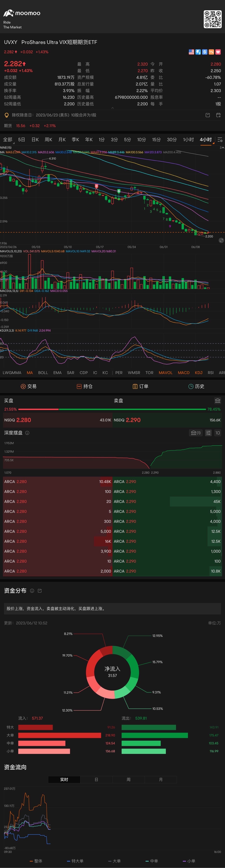
Task: Open the exchange filter (1) dropdown
Action: click(196, 433)
